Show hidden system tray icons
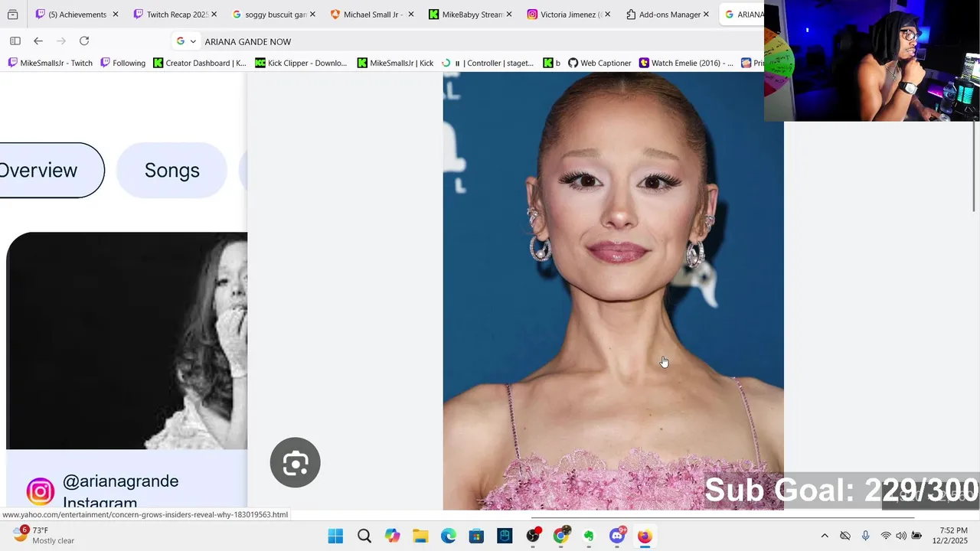The height and width of the screenshot is (551, 980). click(x=825, y=536)
